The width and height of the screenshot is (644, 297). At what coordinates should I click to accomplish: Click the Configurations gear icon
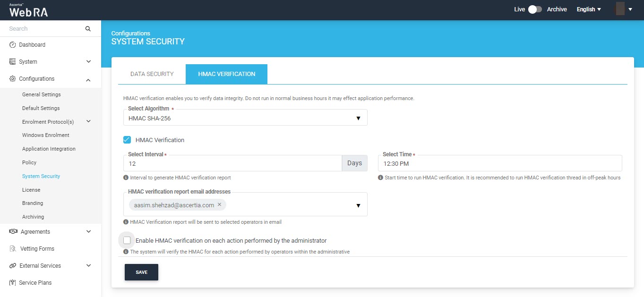[13, 79]
